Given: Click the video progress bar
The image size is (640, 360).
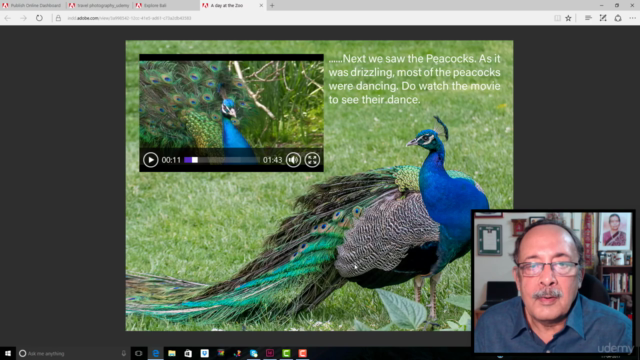Looking at the screenshot, I should tap(221, 160).
